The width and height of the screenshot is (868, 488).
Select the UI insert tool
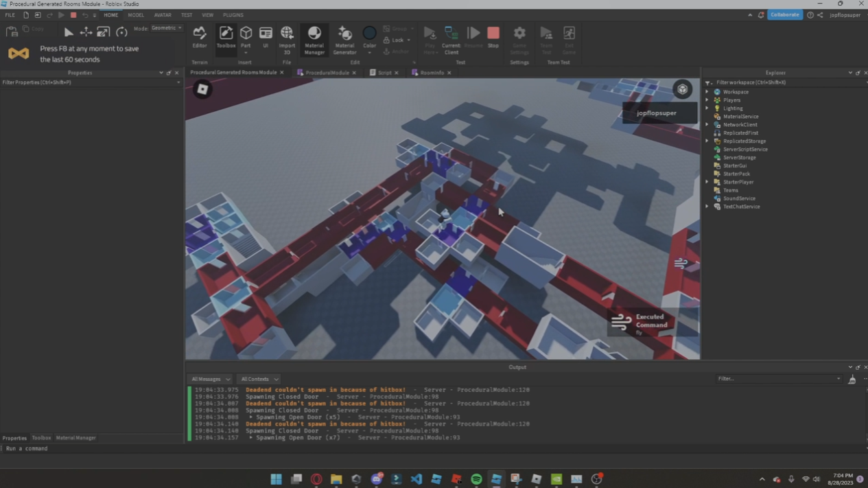(x=265, y=38)
